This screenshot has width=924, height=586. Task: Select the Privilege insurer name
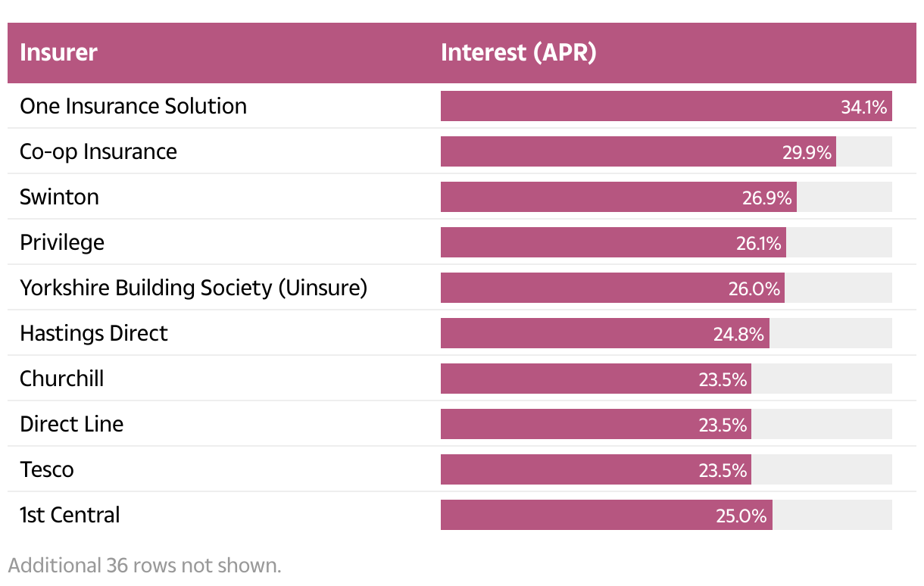coord(62,242)
